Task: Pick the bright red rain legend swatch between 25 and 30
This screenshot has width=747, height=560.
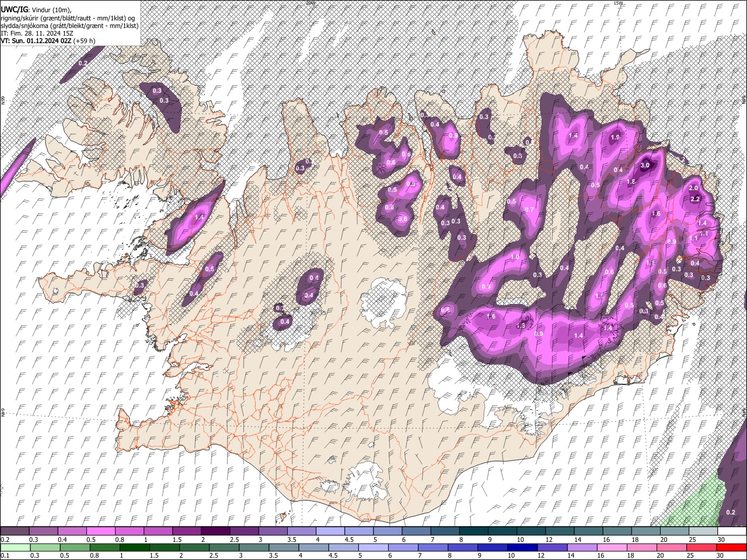Action: 701,547
